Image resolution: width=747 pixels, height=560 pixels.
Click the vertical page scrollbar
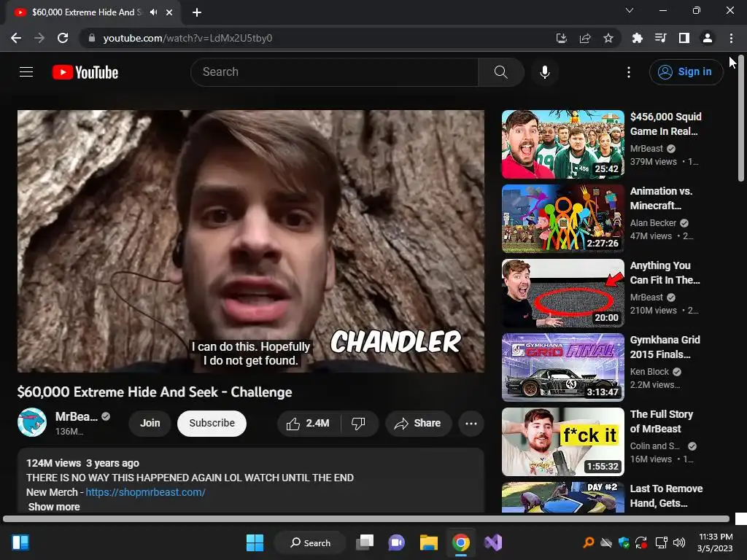741,119
